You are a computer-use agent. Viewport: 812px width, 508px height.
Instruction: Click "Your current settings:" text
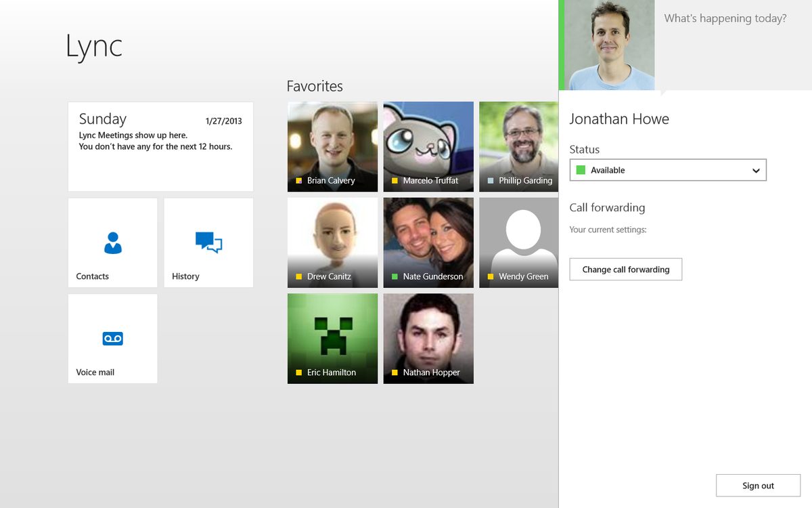point(608,230)
